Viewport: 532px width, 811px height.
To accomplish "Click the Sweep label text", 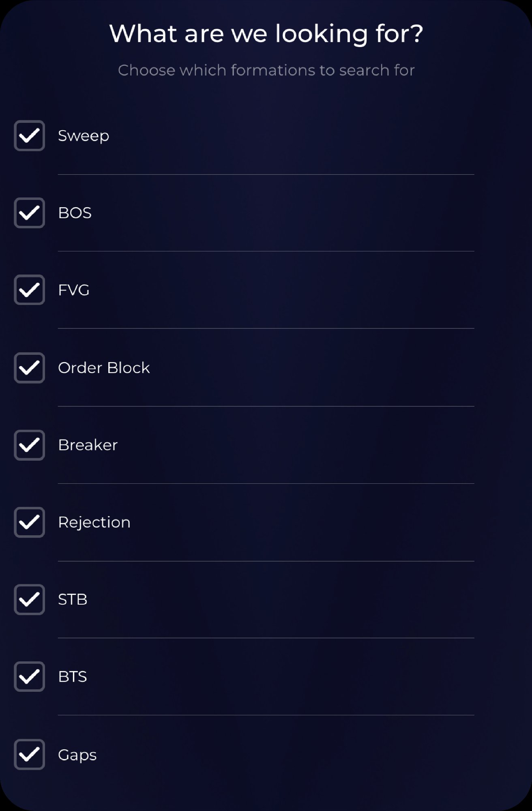I will pyautogui.click(x=84, y=136).
